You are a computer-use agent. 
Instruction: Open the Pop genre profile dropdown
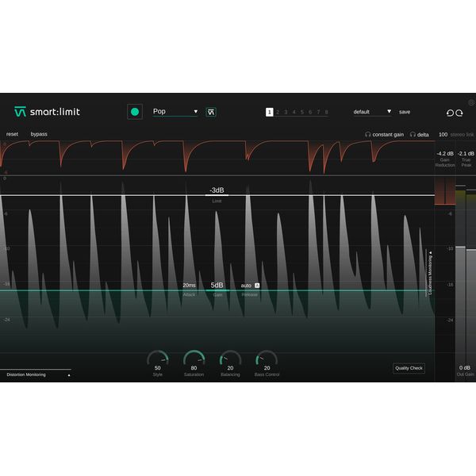[x=175, y=112]
